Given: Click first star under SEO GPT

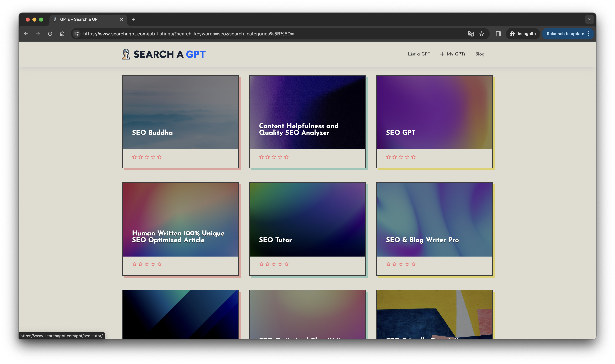Looking at the screenshot, I should click(x=388, y=157).
